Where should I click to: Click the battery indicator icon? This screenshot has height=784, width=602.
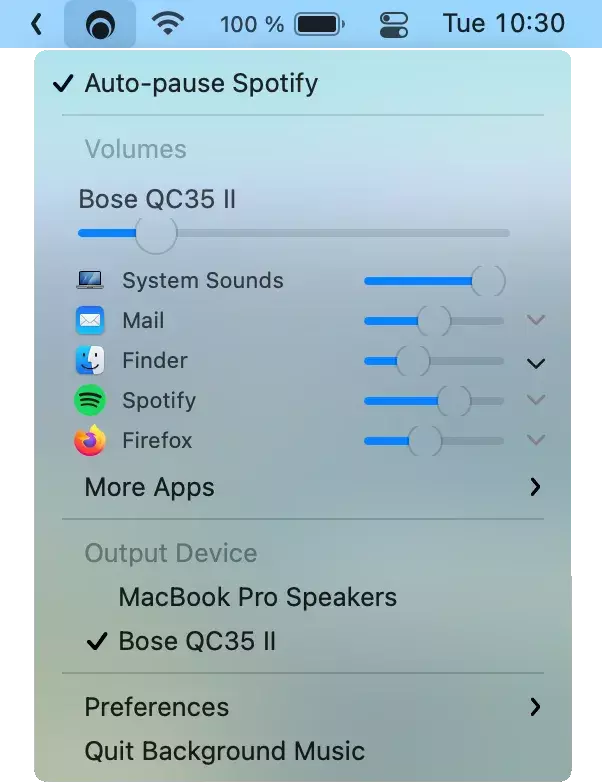pyautogui.click(x=320, y=24)
